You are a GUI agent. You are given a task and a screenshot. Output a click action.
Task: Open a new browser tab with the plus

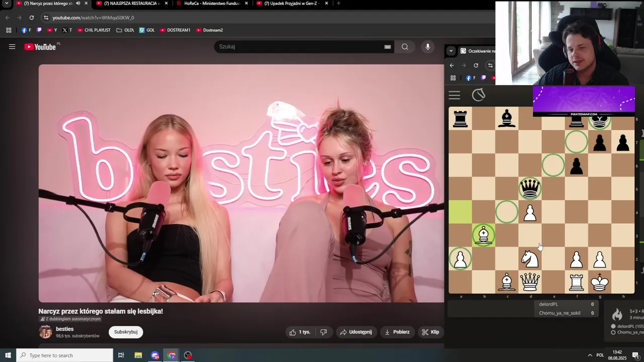click(338, 4)
